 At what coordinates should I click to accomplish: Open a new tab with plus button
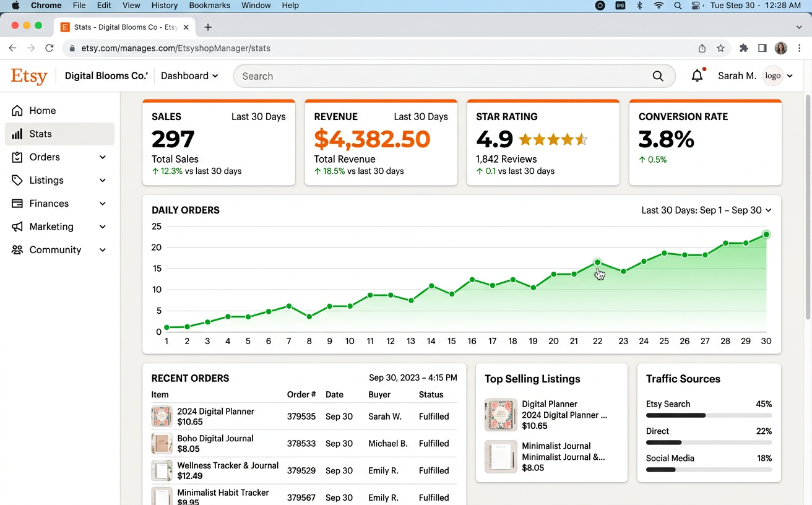tap(208, 27)
